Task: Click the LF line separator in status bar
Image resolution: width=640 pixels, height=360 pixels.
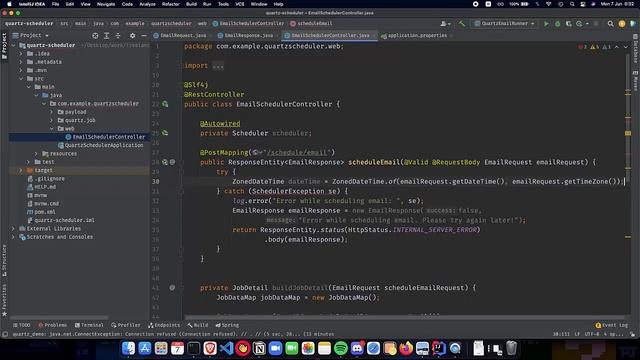Action: coord(577,334)
